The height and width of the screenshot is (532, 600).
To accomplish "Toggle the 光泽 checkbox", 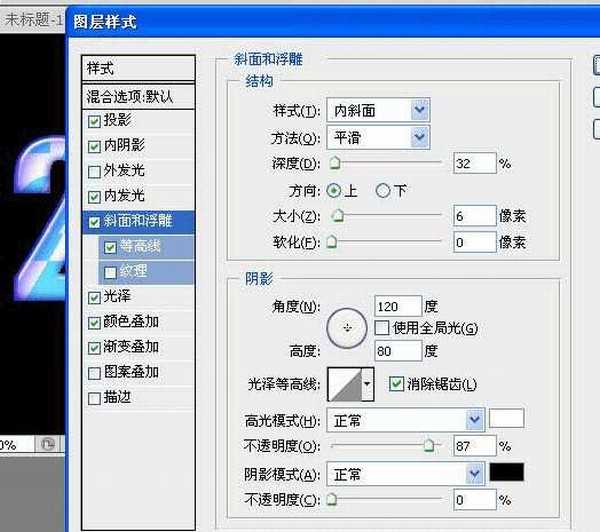I will tap(94, 298).
